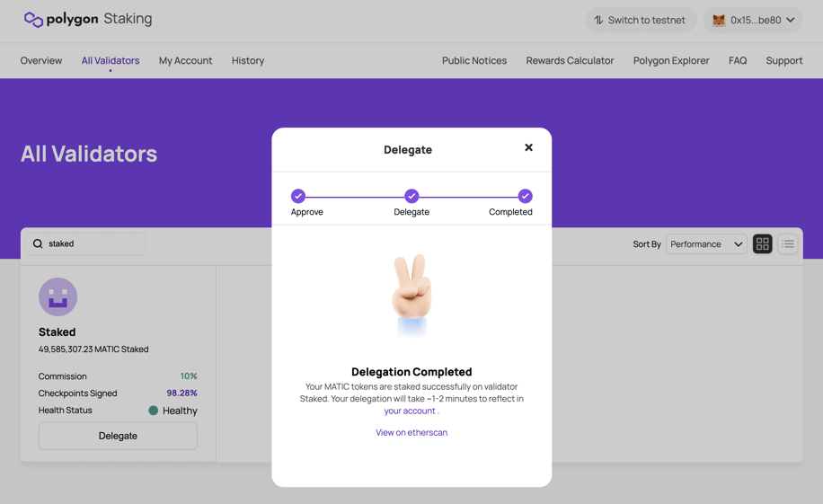Open the Support page

[x=784, y=60]
